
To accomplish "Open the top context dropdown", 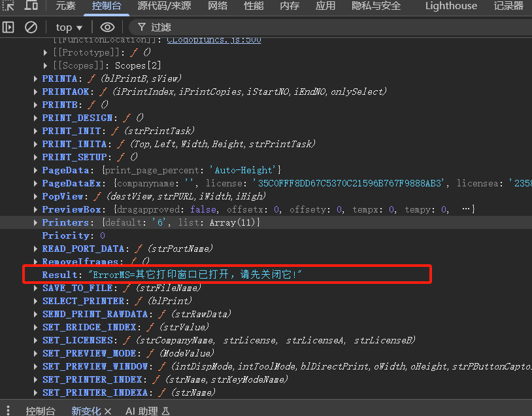I will click(69, 27).
